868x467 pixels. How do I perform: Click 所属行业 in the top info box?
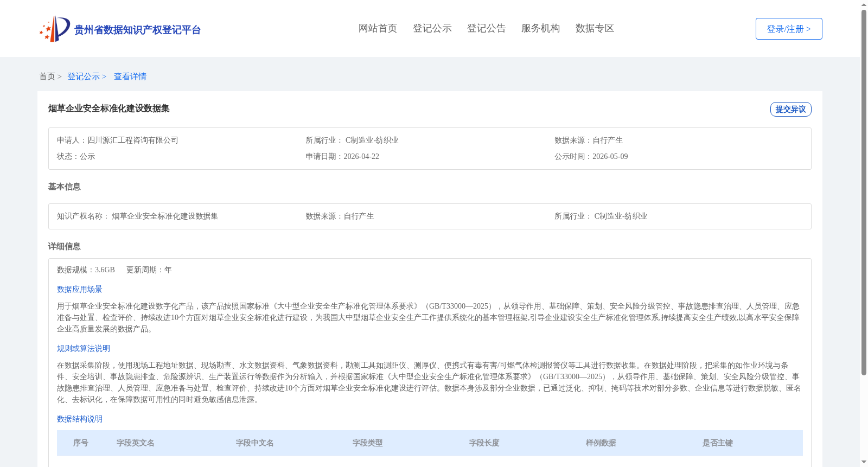352,140
